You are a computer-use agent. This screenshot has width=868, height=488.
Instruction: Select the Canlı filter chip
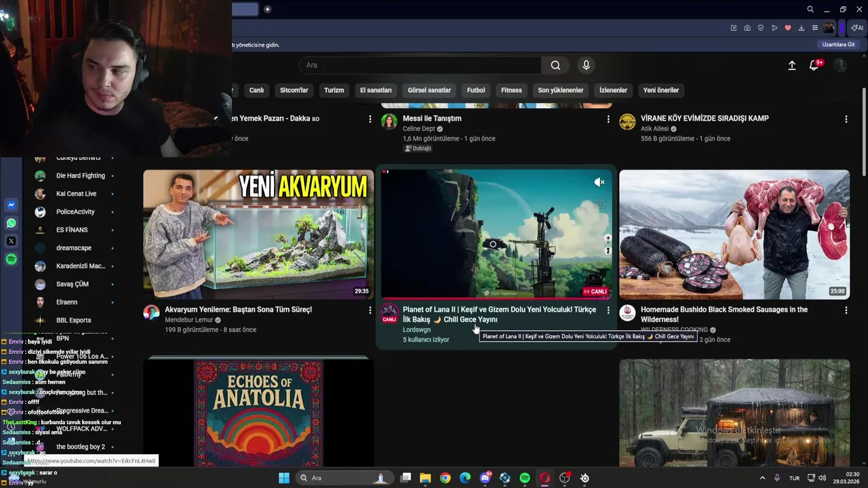click(x=256, y=90)
